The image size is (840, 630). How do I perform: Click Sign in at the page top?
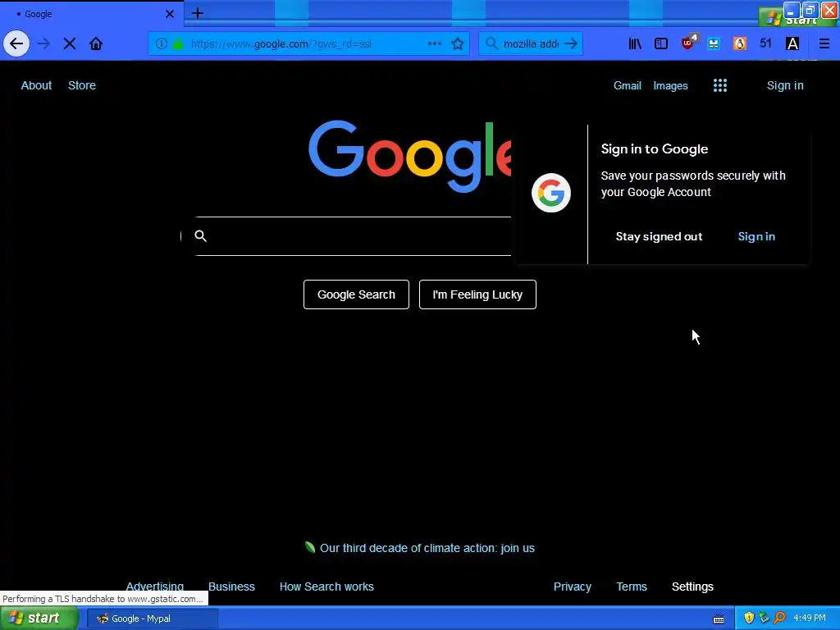coord(785,85)
